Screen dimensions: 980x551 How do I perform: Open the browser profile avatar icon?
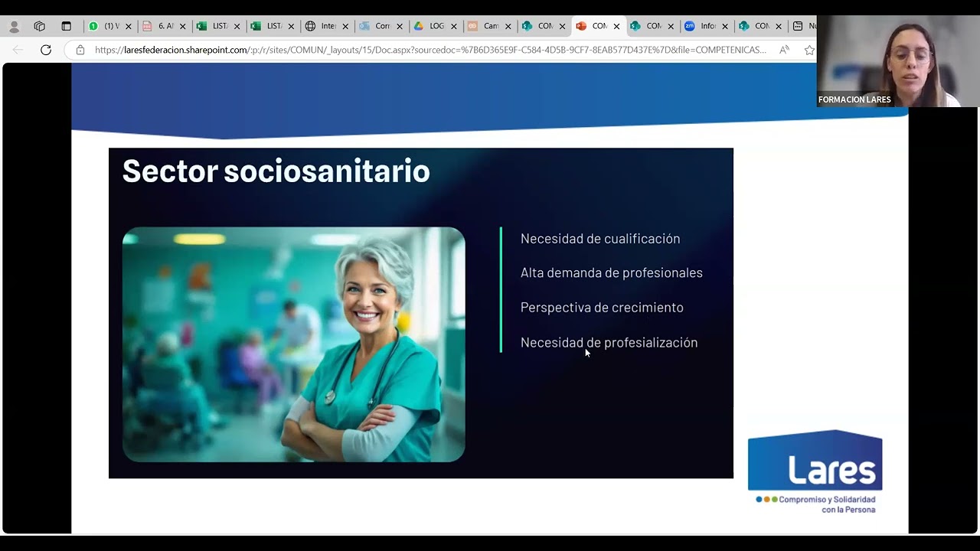14,27
